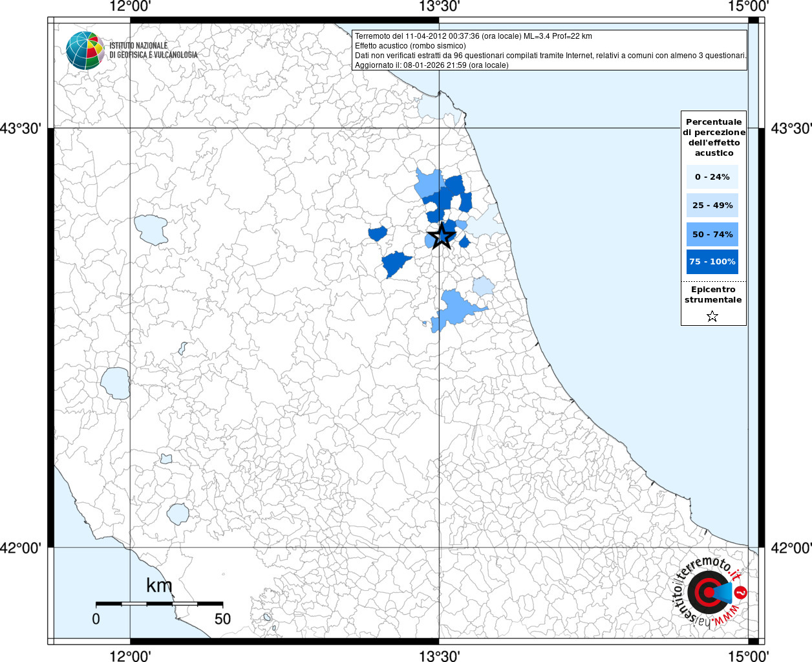Screen dimensions: 812x662
Task: Click the "Percentuale di percezione" legend title
Action: [x=714, y=137]
